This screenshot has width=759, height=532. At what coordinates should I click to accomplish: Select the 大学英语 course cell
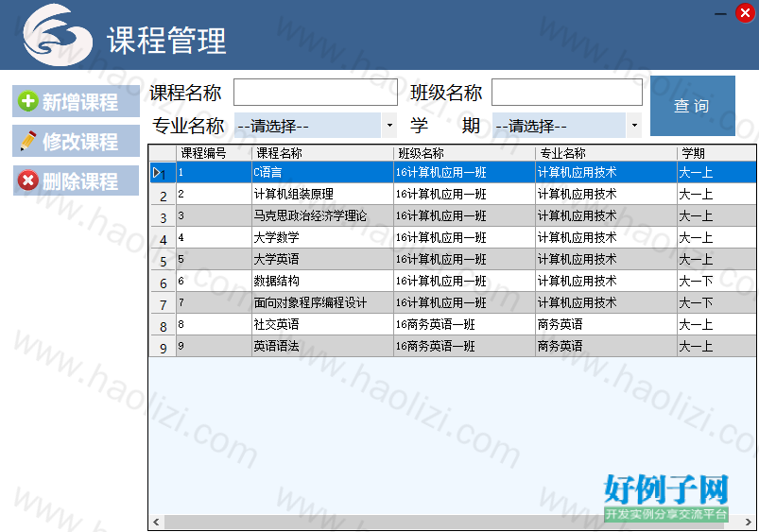click(x=323, y=260)
